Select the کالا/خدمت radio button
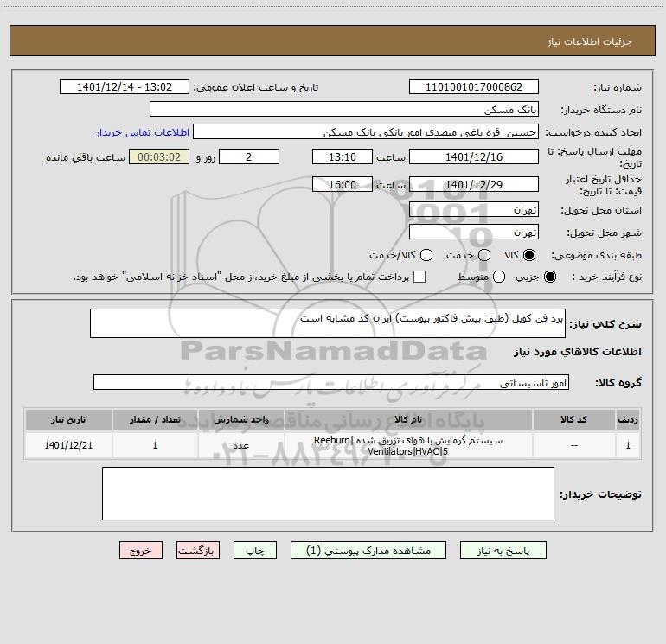This screenshot has width=666, height=644. [426, 255]
